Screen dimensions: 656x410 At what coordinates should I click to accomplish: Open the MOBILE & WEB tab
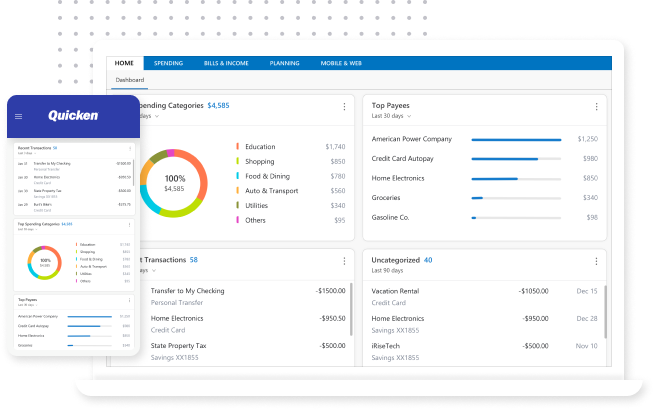click(341, 63)
